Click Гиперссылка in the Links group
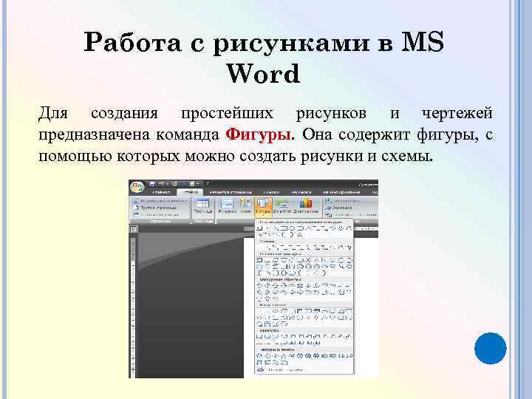532x399 pixels. click(x=343, y=201)
